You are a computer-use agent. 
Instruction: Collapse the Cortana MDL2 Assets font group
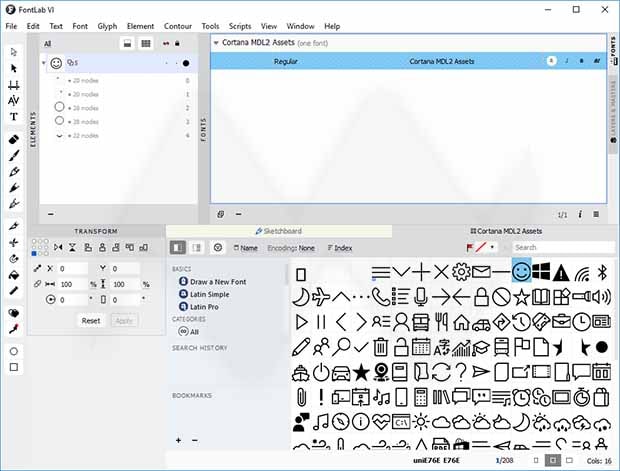click(x=216, y=43)
